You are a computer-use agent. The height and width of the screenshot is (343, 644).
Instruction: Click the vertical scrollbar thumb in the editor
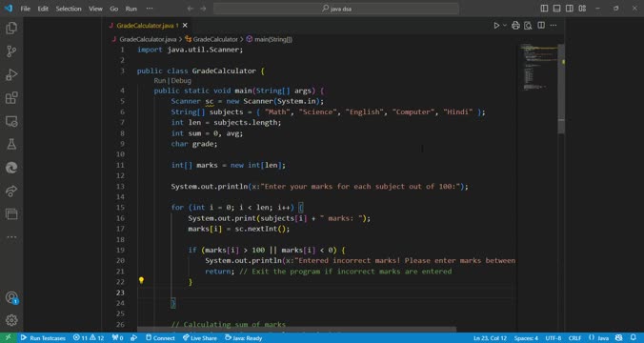[x=561, y=89]
